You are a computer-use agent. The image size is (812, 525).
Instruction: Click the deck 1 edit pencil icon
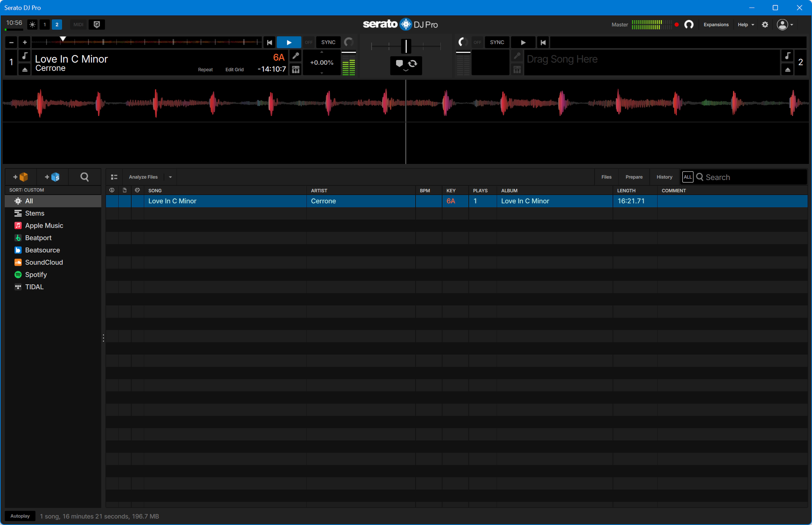pyautogui.click(x=296, y=56)
